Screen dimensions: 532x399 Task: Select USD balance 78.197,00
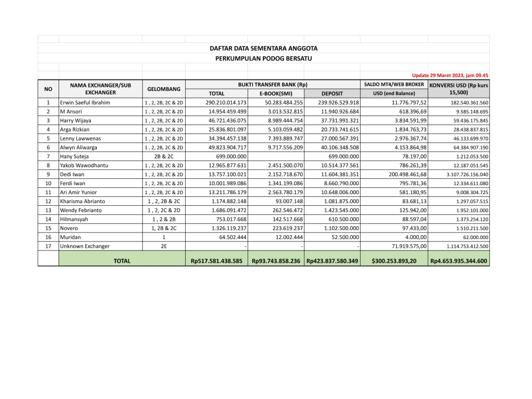pos(414,156)
